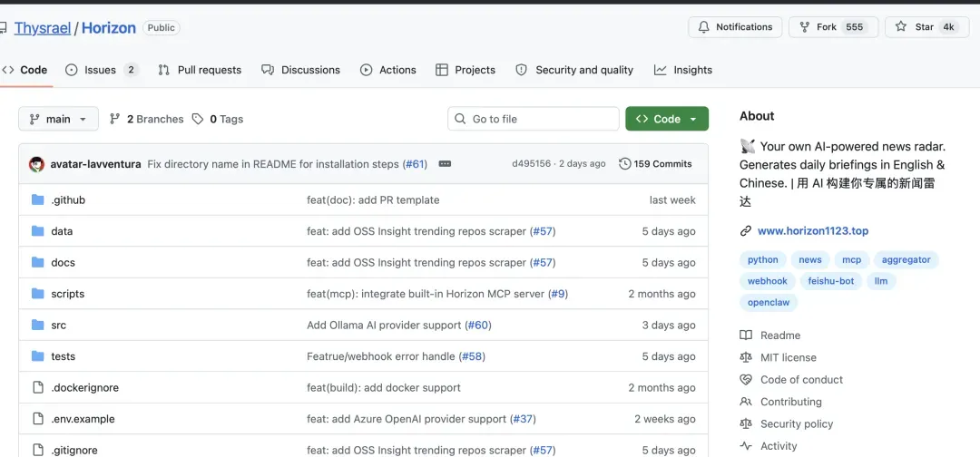Viewport: 980px width, 457px height.
Task: View the Insights tab
Action: (683, 70)
